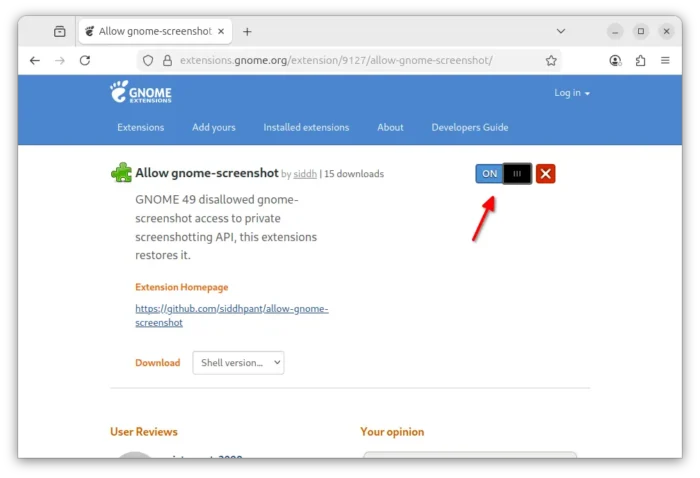
Task: Open Add yours navigation item
Action: pyautogui.click(x=214, y=127)
